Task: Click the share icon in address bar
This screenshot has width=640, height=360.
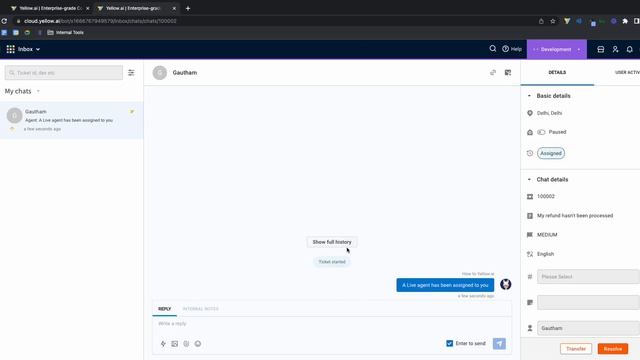Action: tap(541, 21)
